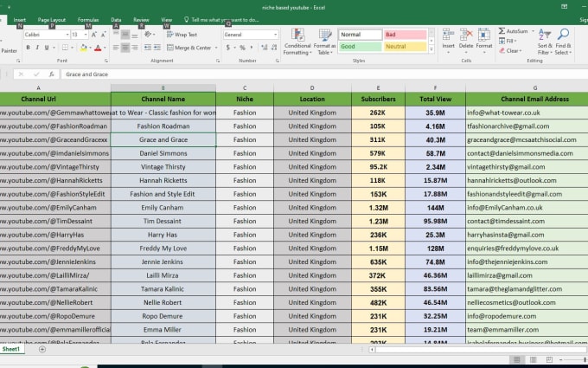Click the New Sheet plus icon

point(42,350)
